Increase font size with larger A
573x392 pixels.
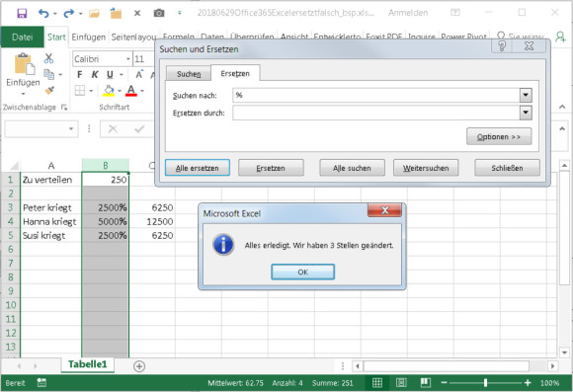[139, 75]
